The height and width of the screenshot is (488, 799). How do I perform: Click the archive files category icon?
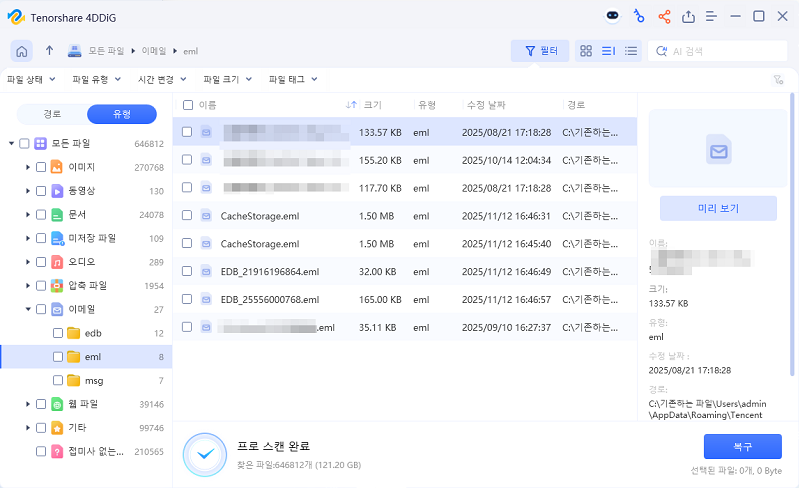(x=57, y=286)
